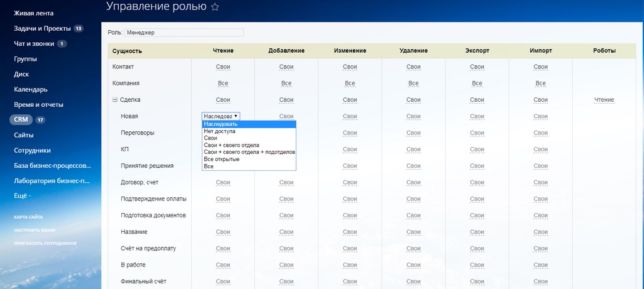This screenshot has width=644, height=289.
Task: Change Переговоры Изменение permission value
Action: click(350, 133)
